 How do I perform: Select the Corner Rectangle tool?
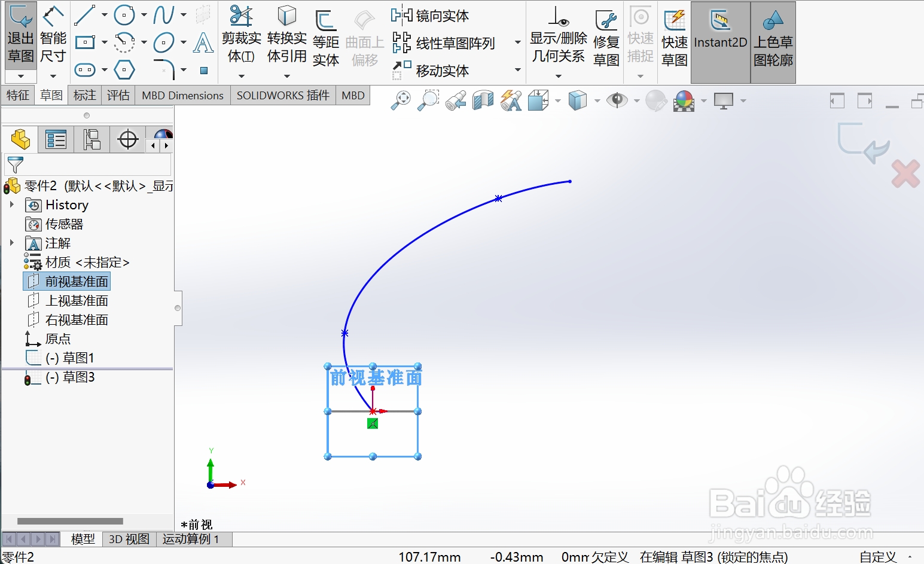pos(85,42)
